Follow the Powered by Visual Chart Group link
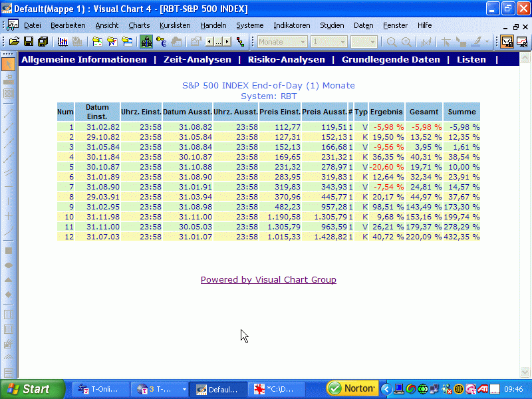This screenshot has height=399, width=532. click(268, 279)
